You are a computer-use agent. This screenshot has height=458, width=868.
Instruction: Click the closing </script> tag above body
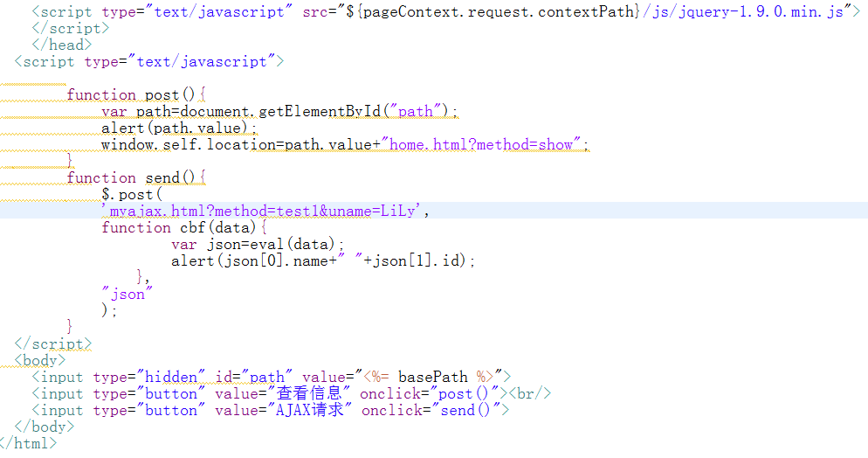[53, 343]
